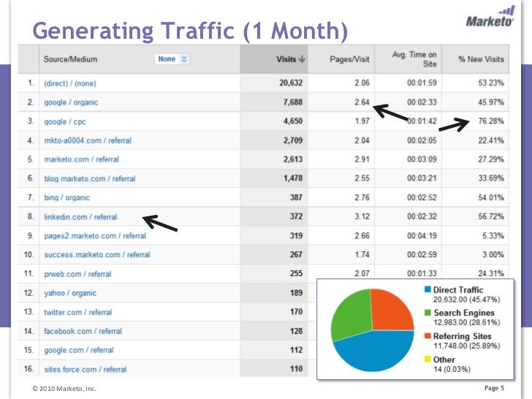532x399 pixels.
Task: Click the Page 5 footer text
Action: [x=494, y=388]
